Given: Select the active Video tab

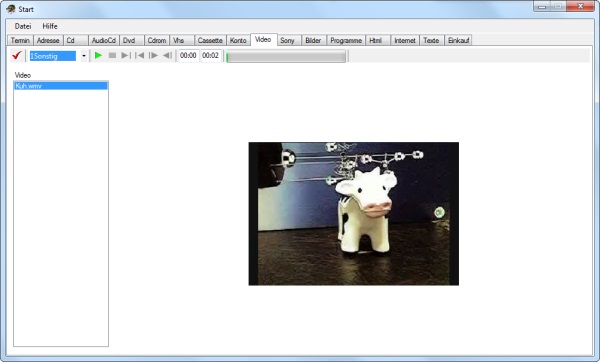Looking at the screenshot, I should [263, 39].
